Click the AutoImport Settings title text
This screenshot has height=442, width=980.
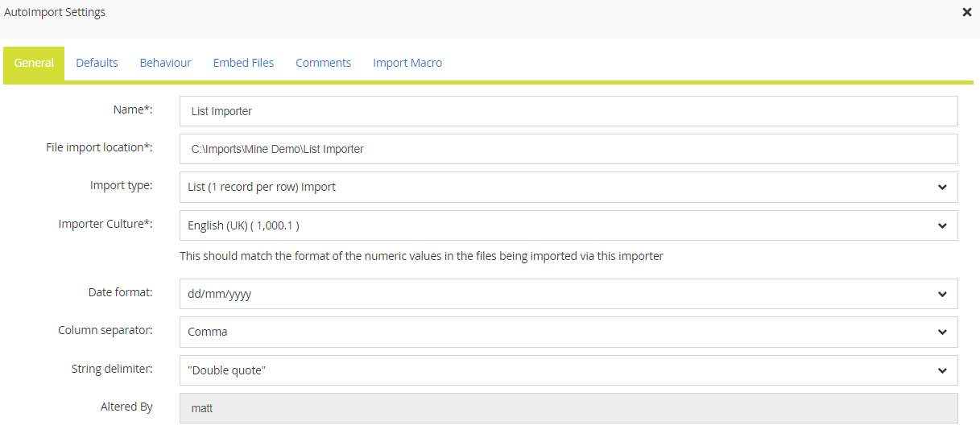click(x=55, y=12)
